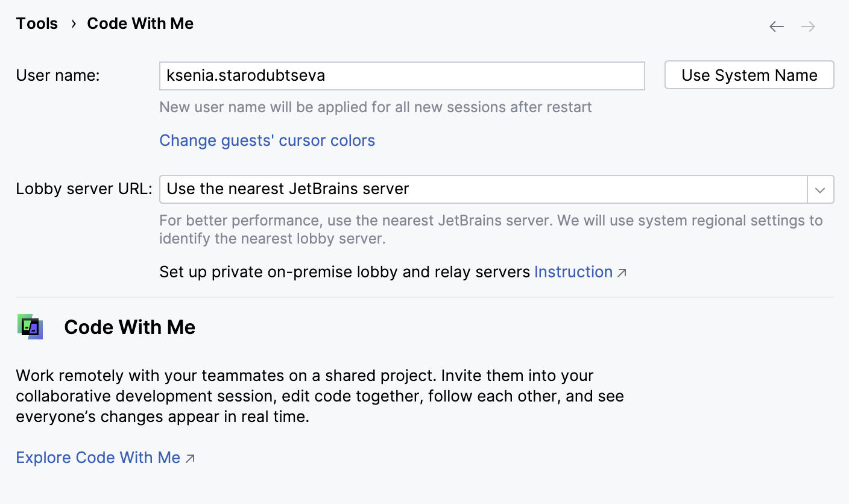This screenshot has height=504, width=849.
Task: Click the external-link arrow beside Instruction
Action: click(x=621, y=272)
